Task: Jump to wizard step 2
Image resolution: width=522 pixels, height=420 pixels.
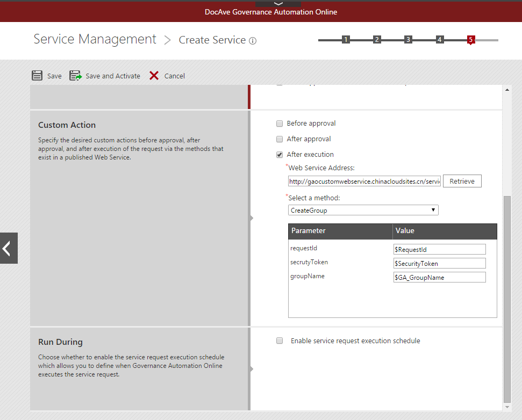Action: click(x=377, y=40)
